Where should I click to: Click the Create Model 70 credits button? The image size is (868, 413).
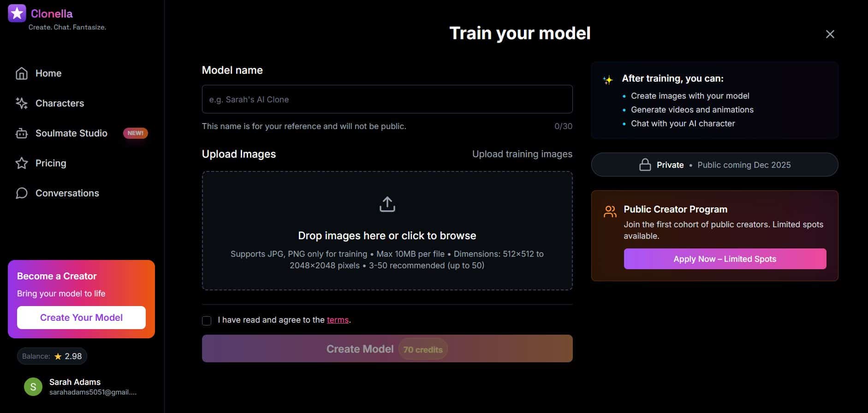387,348
